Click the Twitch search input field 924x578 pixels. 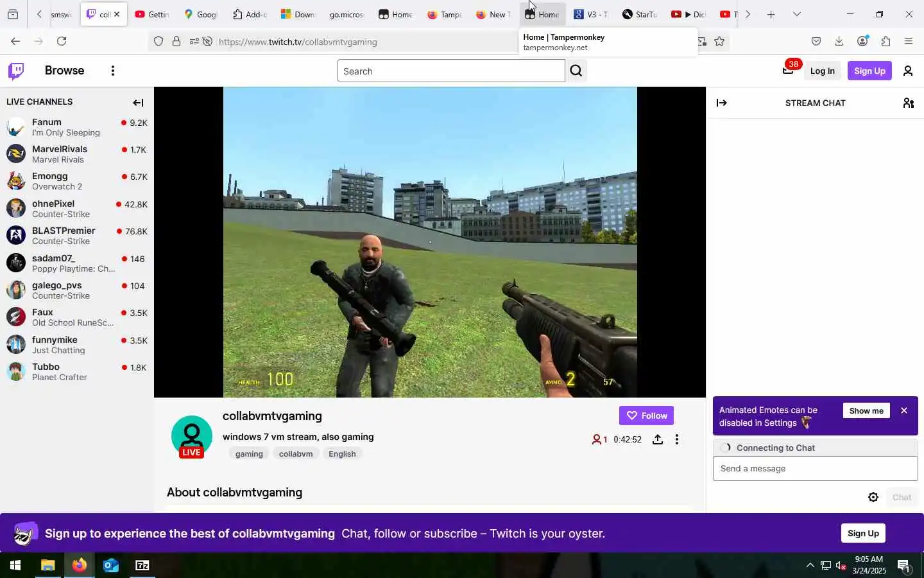tap(450, 71)
